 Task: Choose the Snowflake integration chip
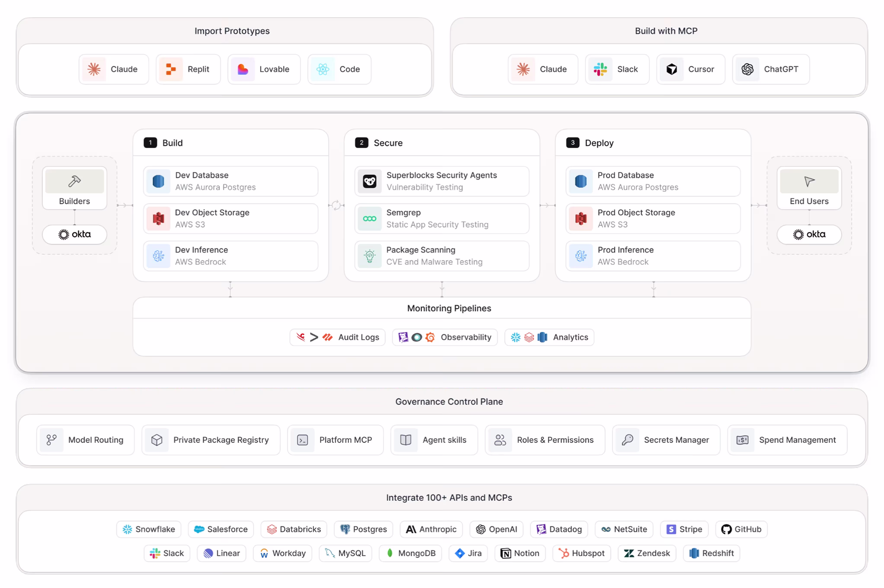tap(148, 529)
